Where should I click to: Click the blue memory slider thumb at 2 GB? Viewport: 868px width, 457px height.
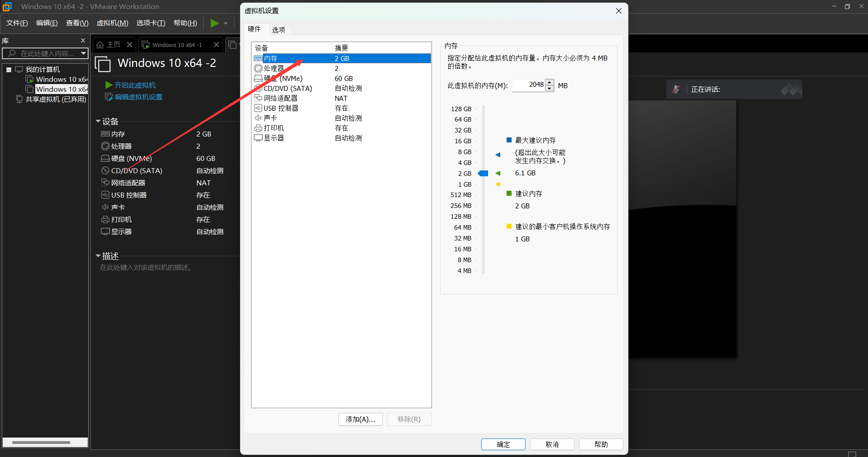point(483,174)
